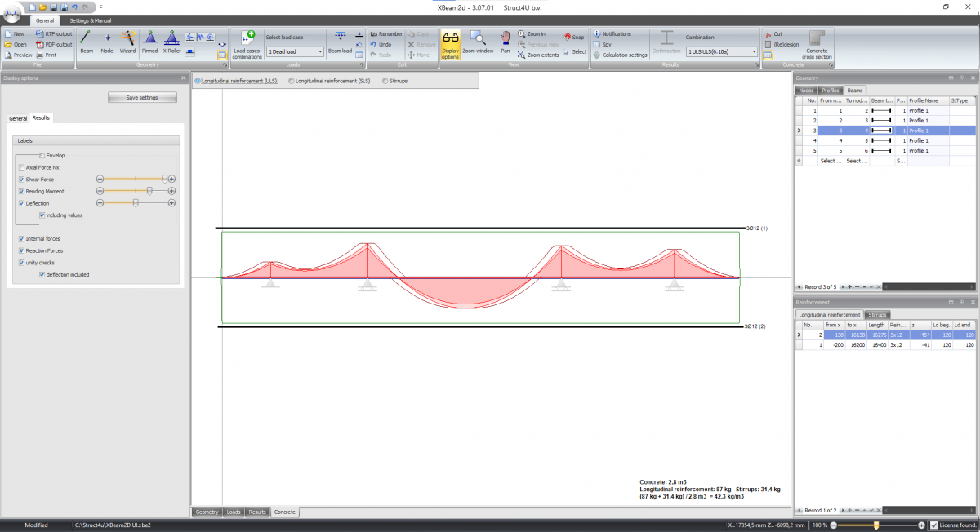Uncheck the Reaction Forces option
Screen dimensions: 980x532
point(22,250)
